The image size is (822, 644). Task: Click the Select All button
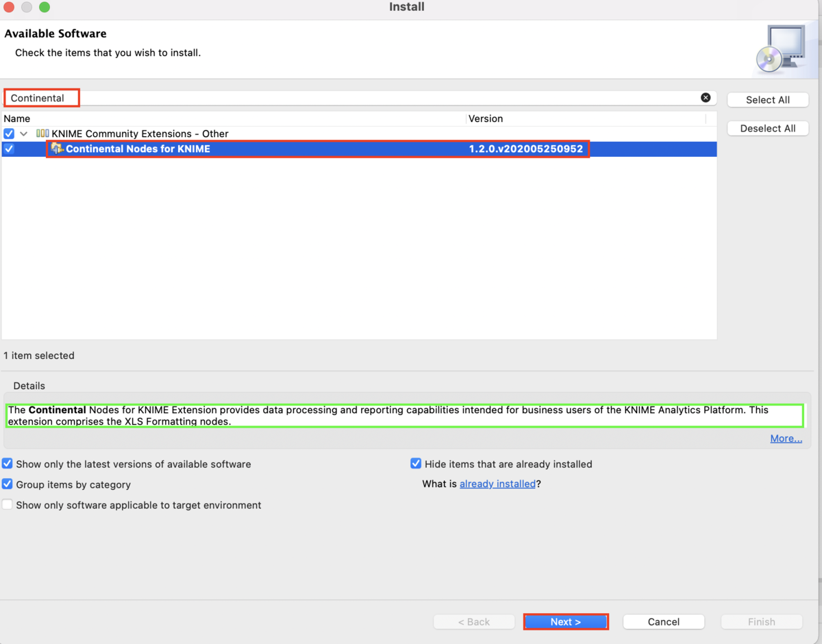point(768,100)
